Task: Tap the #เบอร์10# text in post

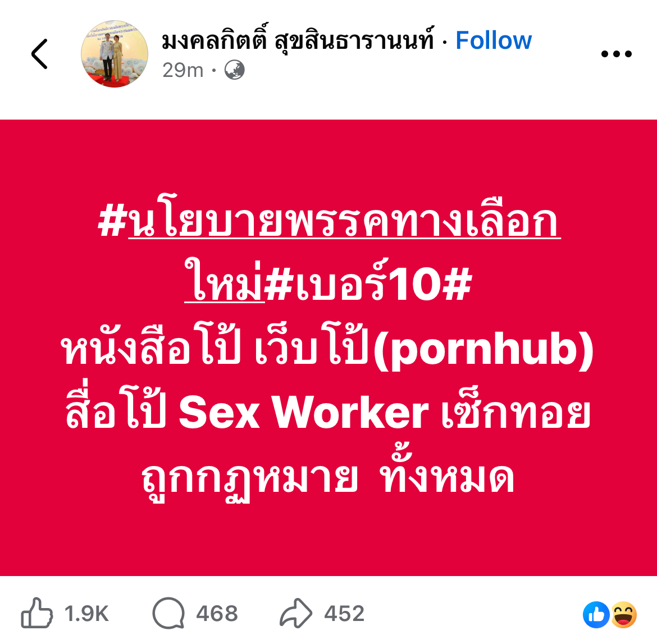Action: click(369, 283)
